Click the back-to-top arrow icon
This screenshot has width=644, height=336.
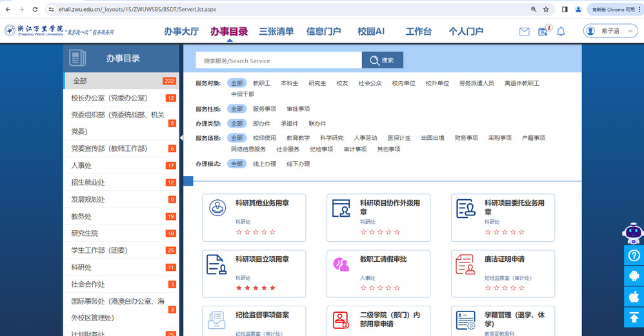pyautogui.click(x=634, y=317)
